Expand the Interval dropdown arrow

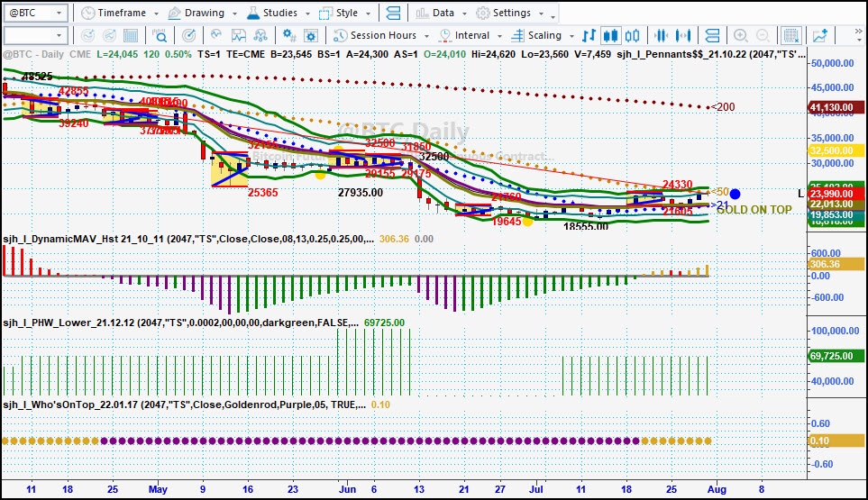499,36
